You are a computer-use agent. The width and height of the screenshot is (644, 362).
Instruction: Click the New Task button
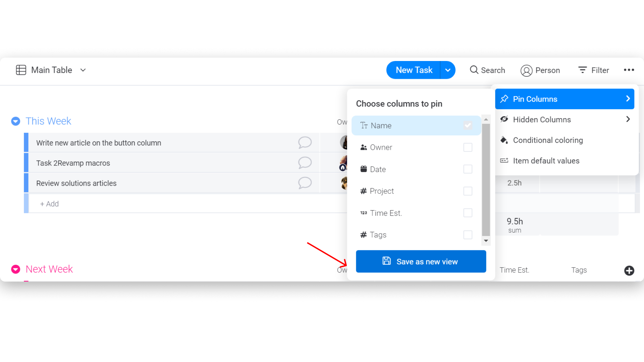(414, 70)
